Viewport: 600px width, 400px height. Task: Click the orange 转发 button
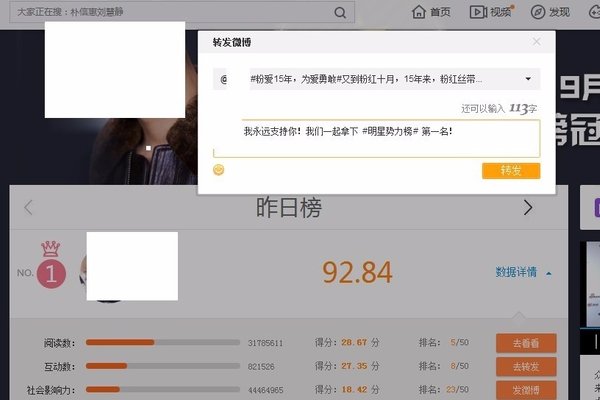(511, 171)
